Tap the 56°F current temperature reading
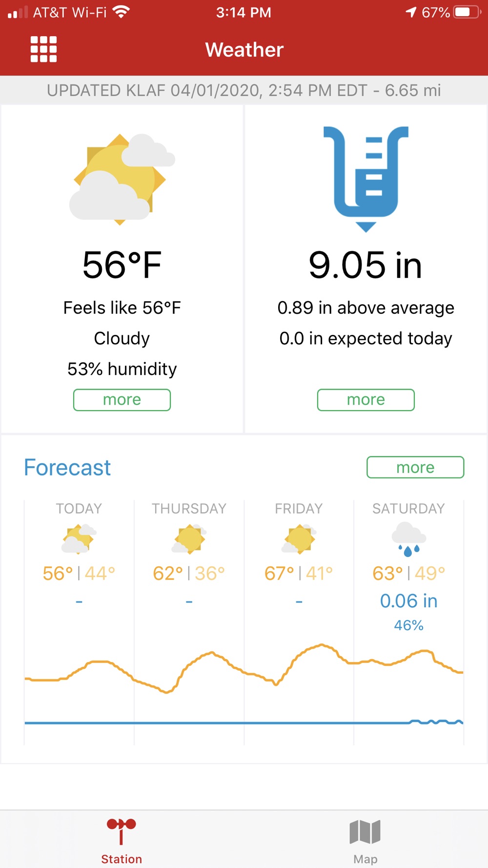The image size is (488, 868). pyautogui.click(x=122, y=265)
